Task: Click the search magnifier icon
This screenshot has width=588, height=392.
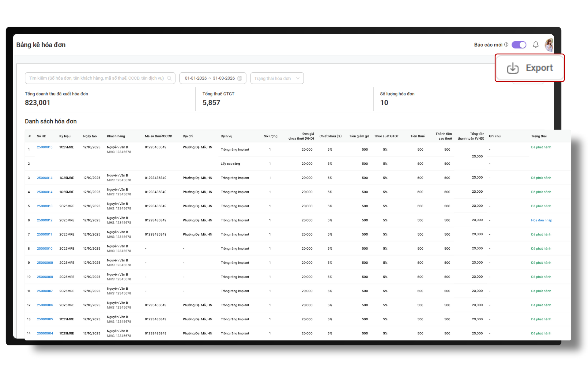Action: tap(169, 78)
